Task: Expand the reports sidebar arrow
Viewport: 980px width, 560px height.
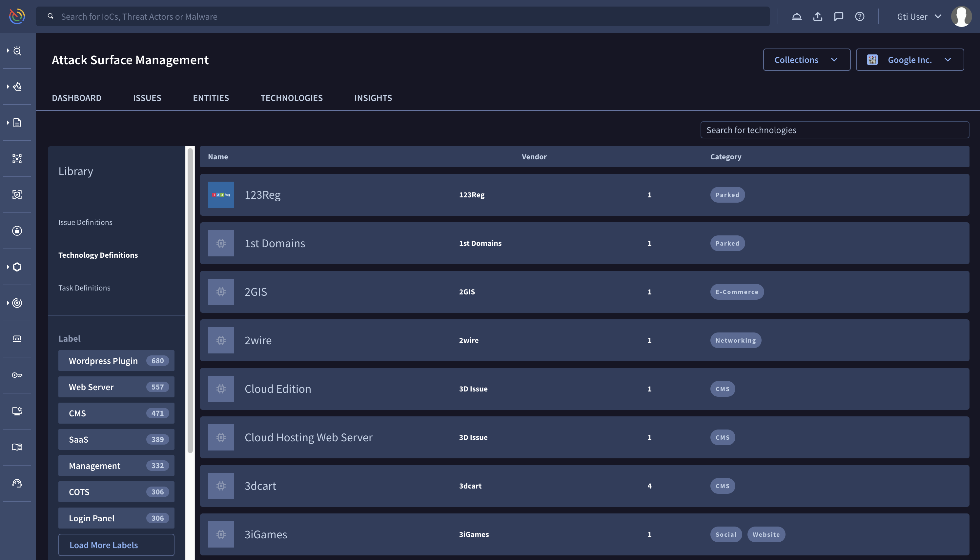Action: (x=8, y=123)
